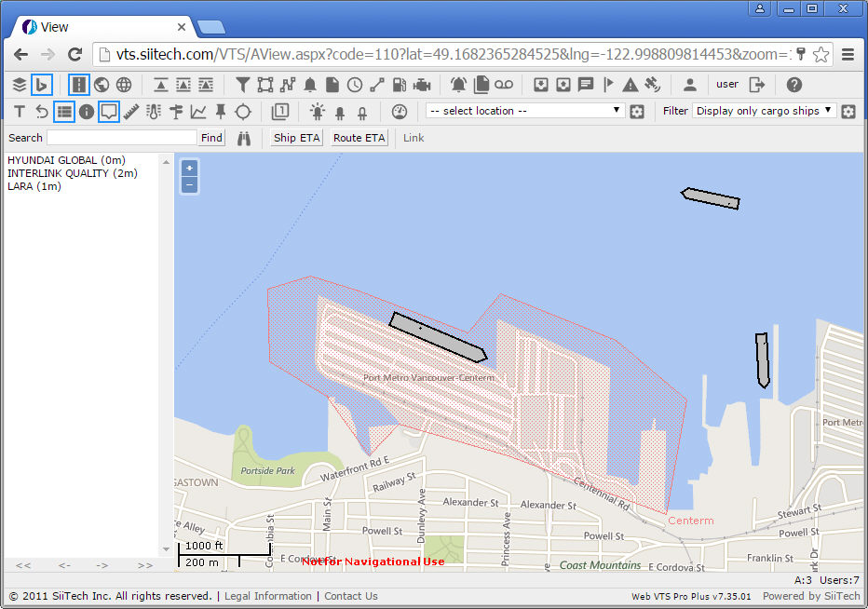Select the rectangle zone tool
Viewport: 868px width, 609px height.
pyautogui.click(x=265, y=85)
